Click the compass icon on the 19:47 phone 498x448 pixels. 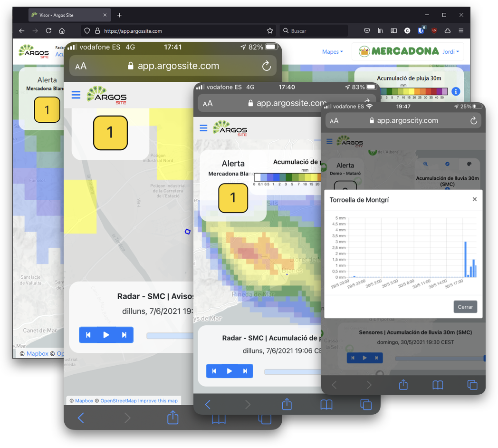[447, 164]
